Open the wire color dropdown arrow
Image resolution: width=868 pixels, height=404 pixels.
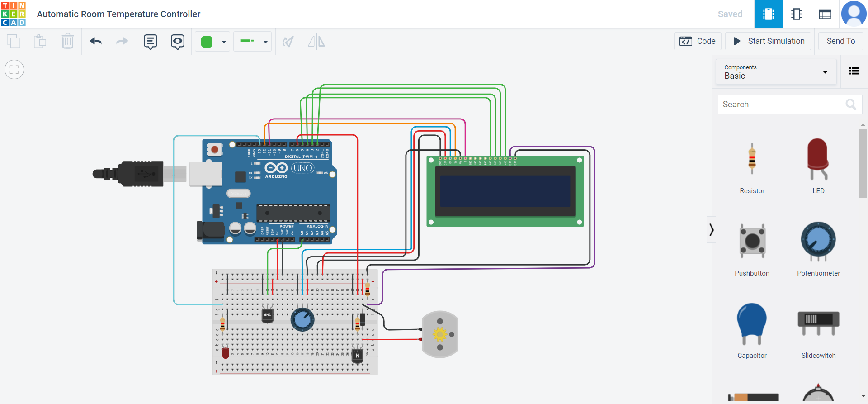point(224,42)
